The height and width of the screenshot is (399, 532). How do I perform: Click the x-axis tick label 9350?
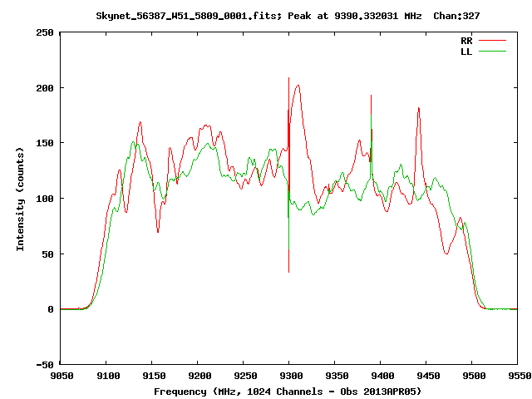pos(337,376)
